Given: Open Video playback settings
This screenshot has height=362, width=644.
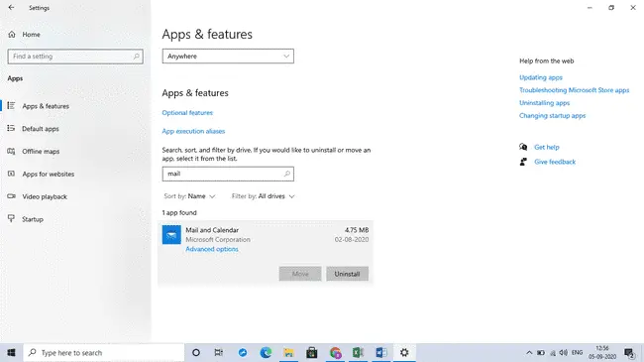Looking at the screenshot, I should (45, 196).
